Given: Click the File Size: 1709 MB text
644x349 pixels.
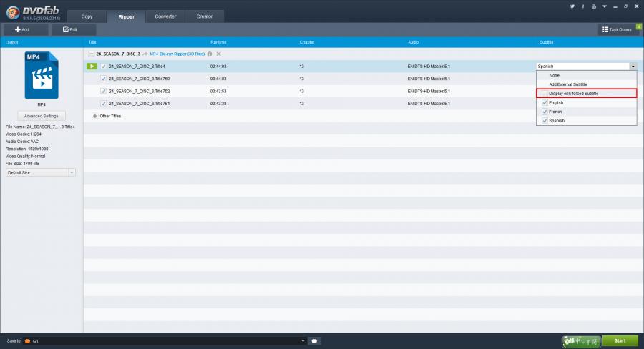Looking at the screenshot, I should coord(22,164).
